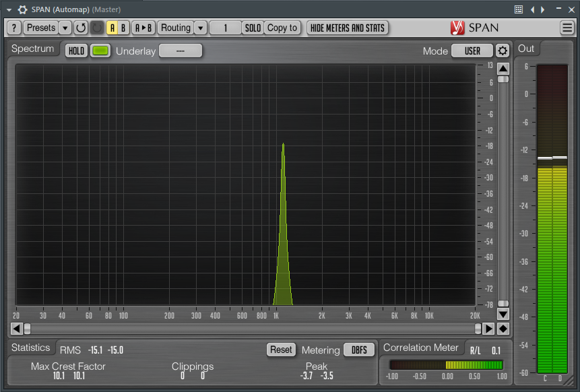Expand the Routing dropdown arrow
Viewport: 580px width, 392px height.
[201, 28]
